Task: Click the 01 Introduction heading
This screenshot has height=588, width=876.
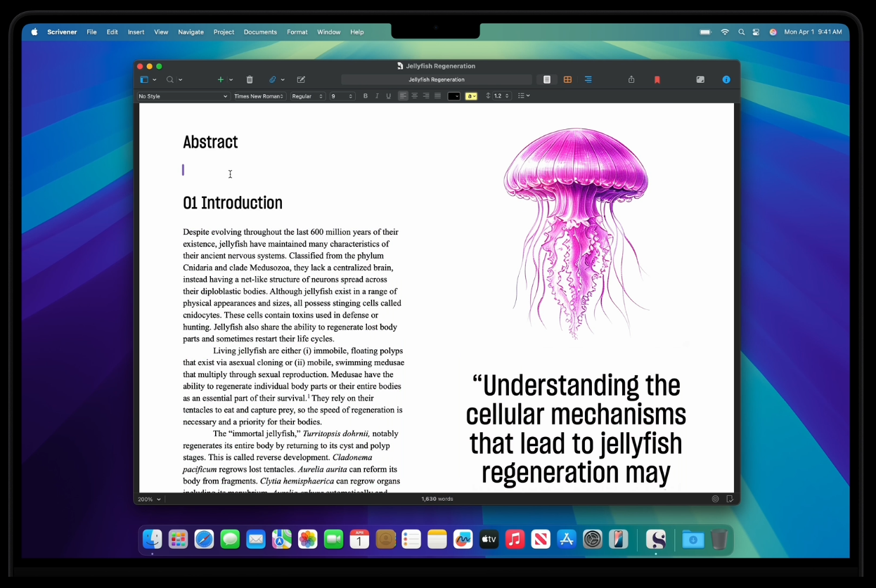Action: pyautogui.click(x=233, y=203)
